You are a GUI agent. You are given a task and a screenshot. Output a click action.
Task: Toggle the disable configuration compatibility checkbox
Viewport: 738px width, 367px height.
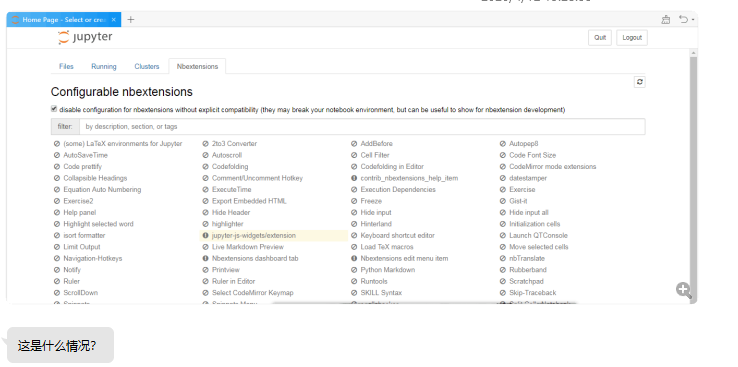click(x=54, y=109)
